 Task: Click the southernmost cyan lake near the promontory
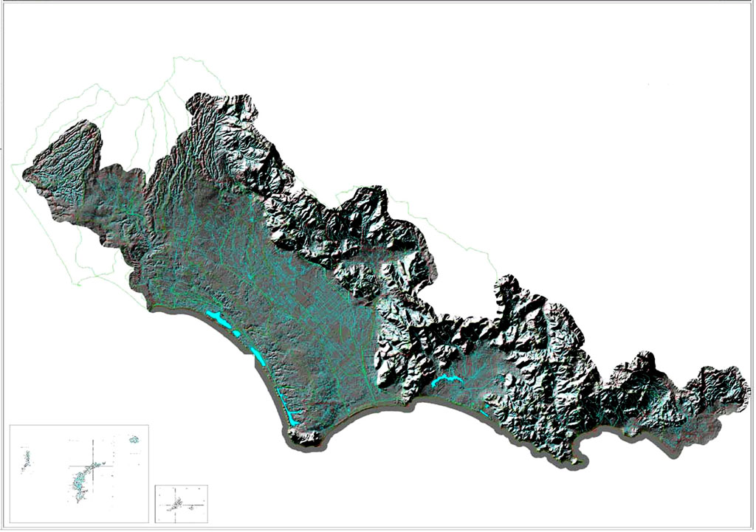pos(292,417)
